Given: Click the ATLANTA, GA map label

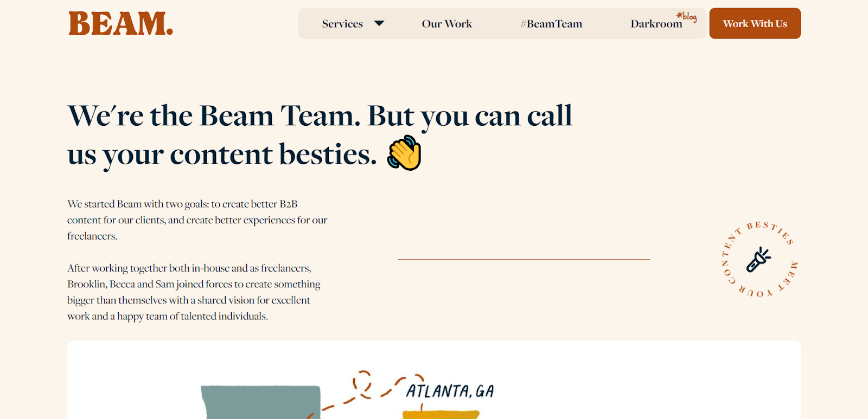Looking at the screenshot, I should click(450, 391).
